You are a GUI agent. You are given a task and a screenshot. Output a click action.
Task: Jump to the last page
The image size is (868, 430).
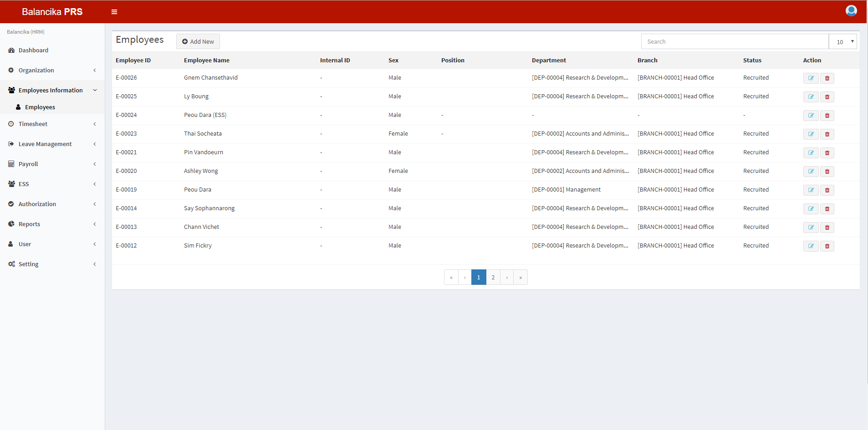point(521,277)
